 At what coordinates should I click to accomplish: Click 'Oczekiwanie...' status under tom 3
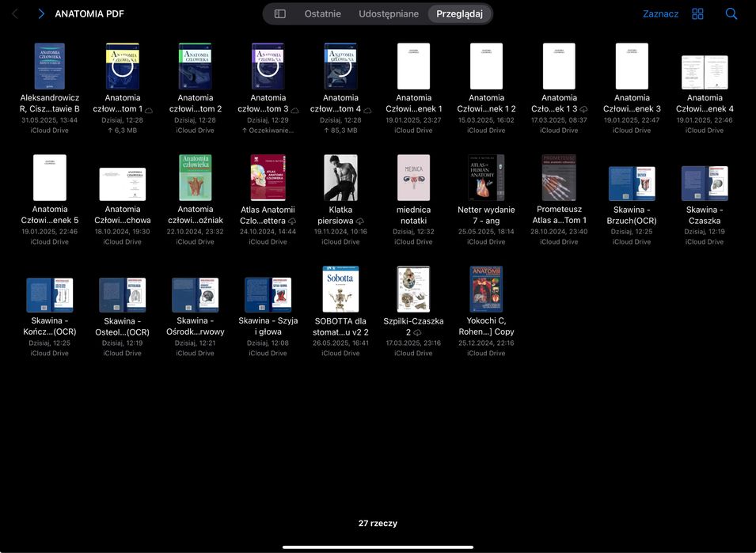(x=268, y=131)
